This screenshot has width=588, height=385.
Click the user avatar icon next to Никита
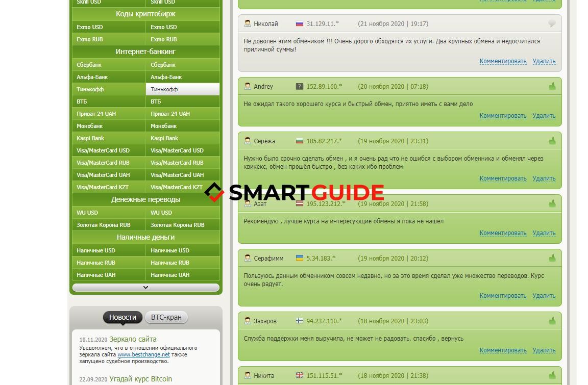pos(248,375)
